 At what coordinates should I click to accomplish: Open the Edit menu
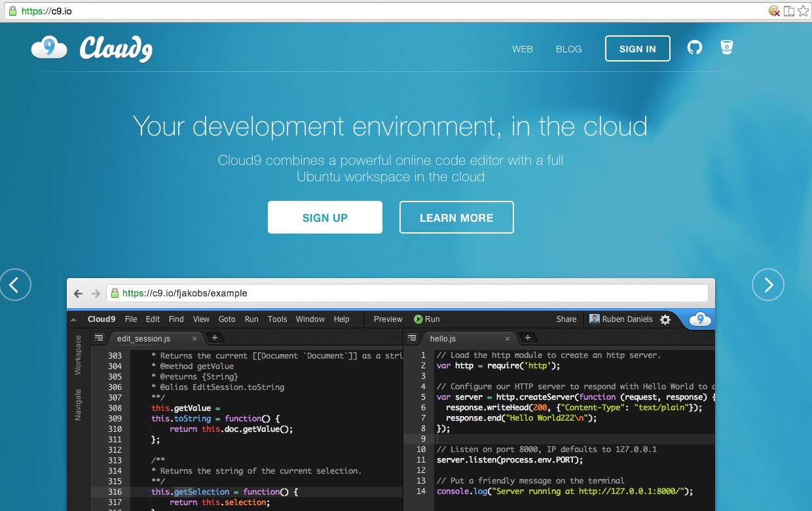coord(153,319)
